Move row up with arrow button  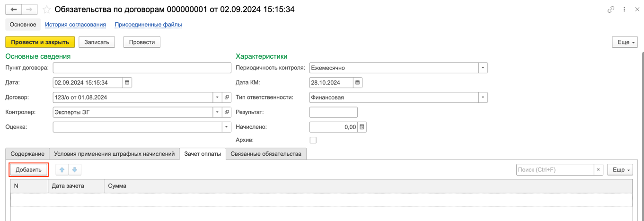[62, 169]
